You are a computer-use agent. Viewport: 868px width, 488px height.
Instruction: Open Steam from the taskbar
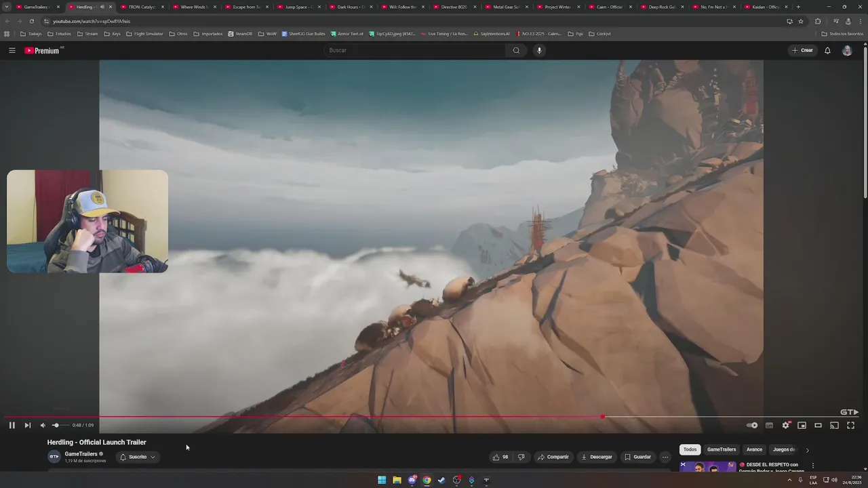tap(441, 480)
